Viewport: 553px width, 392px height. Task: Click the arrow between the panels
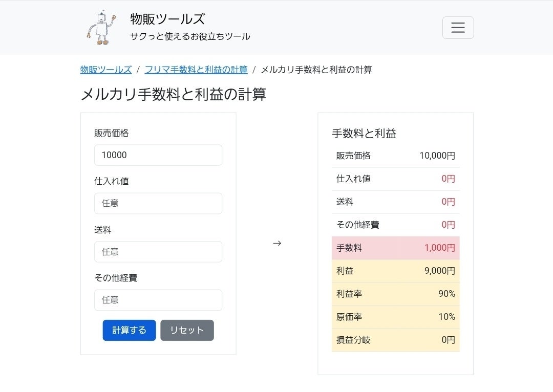click(277, 243)
